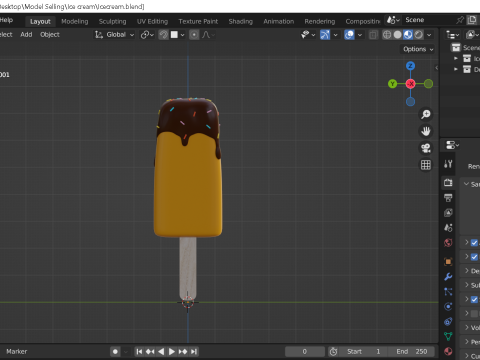
Task: Open the Object Data green triangle tab
Action: pyautogui.click(x=448, y=336)
